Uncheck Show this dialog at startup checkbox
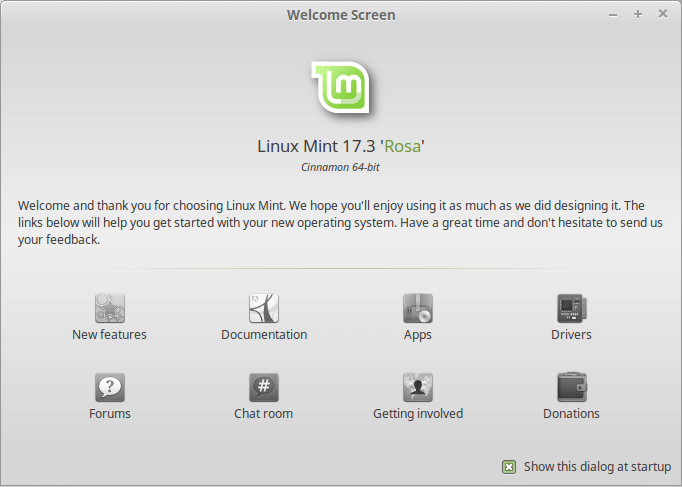 point(509,467)
